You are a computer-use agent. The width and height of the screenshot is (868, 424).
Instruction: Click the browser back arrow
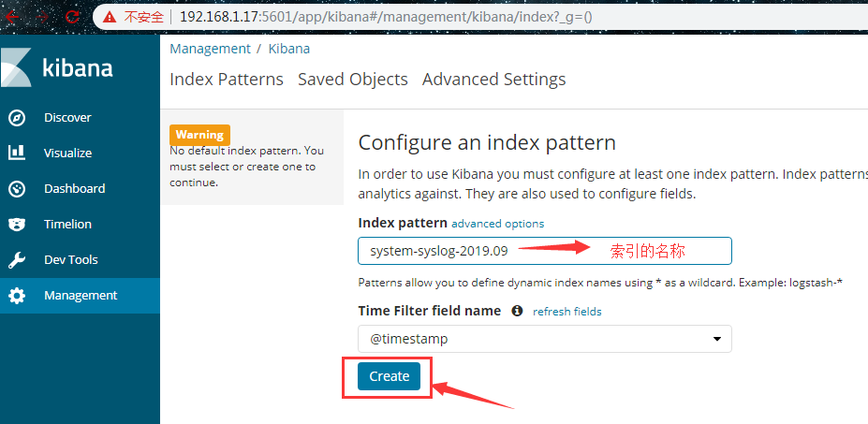click(x=12, y=17)
